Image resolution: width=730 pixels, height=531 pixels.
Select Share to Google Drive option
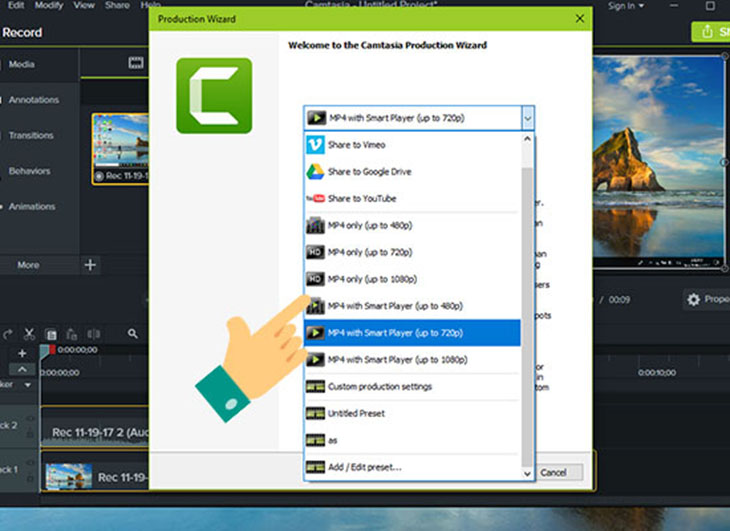pyautogui.click(x=412, y=172)
